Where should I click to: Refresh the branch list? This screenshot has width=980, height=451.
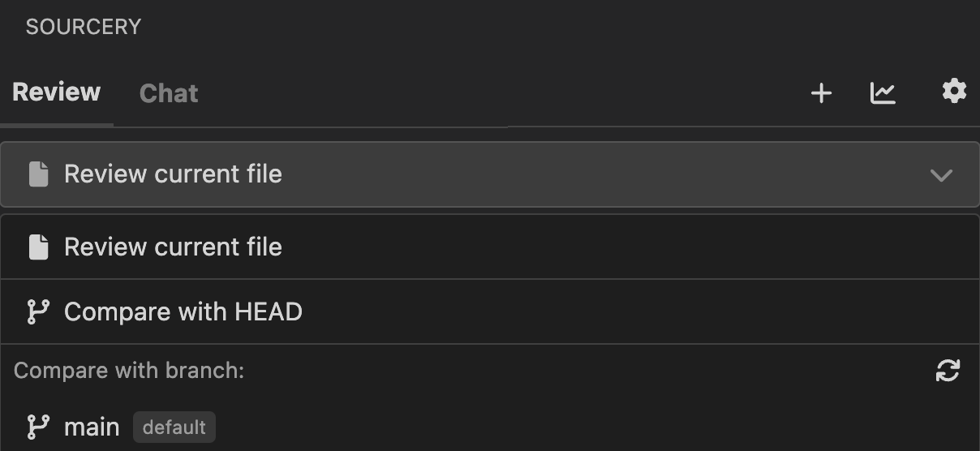click(x=948, y=371)
